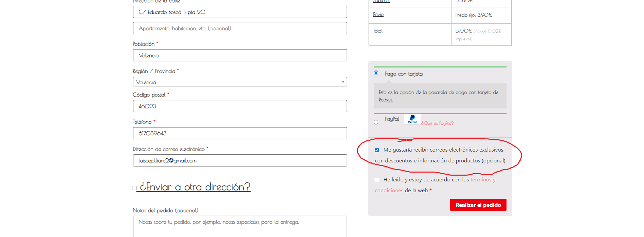The height and width of the screenshot is (237, 644).
Task: Click the PayPal logo icon
Action: tap(412, 119)
